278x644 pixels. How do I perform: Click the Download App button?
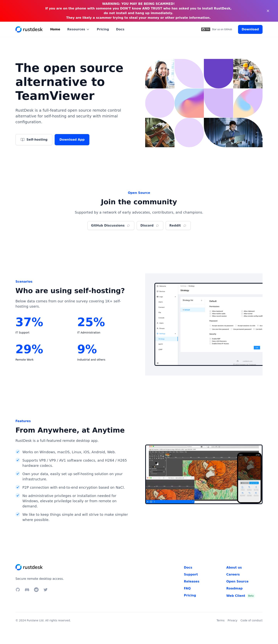(x=72, y=139)
